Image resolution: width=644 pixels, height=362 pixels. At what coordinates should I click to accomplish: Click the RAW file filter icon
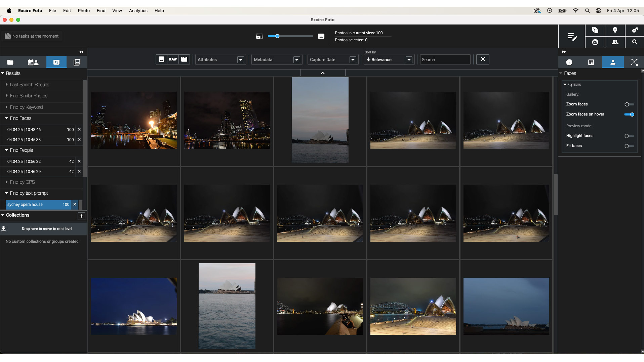pos(173,59)
